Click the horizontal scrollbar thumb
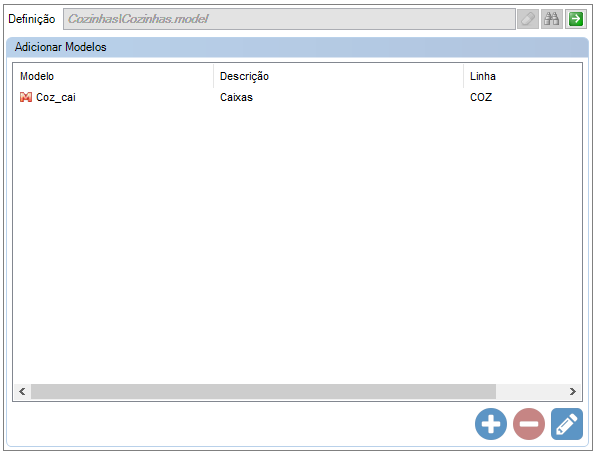 (263, 391)
